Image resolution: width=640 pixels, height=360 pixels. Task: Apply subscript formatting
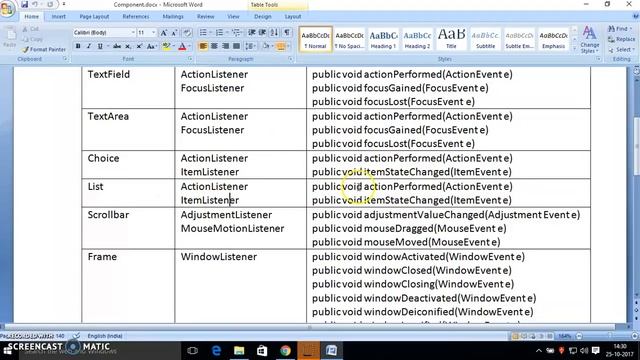[128, 47]
